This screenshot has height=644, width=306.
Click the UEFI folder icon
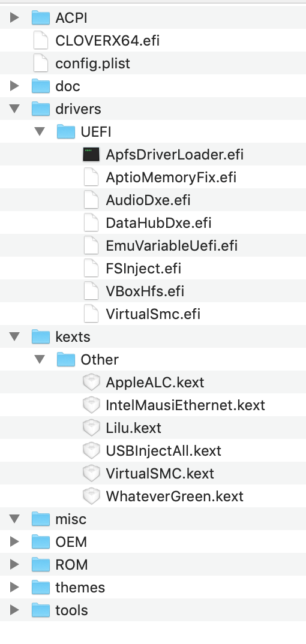tap(66, 132)
